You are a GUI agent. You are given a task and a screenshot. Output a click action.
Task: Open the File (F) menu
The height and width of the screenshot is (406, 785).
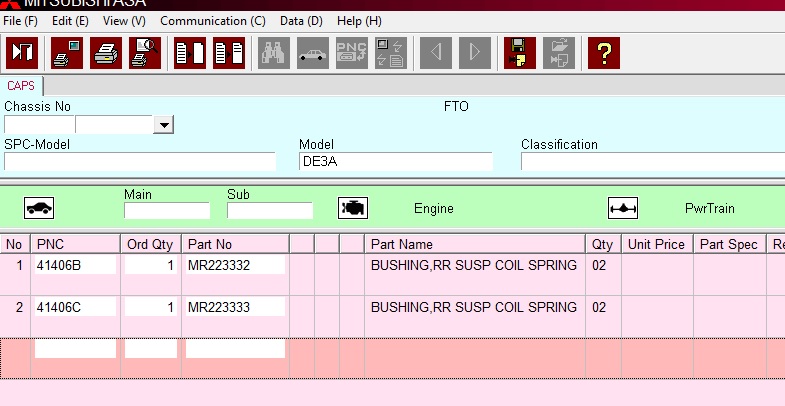[x=21, y=21]
